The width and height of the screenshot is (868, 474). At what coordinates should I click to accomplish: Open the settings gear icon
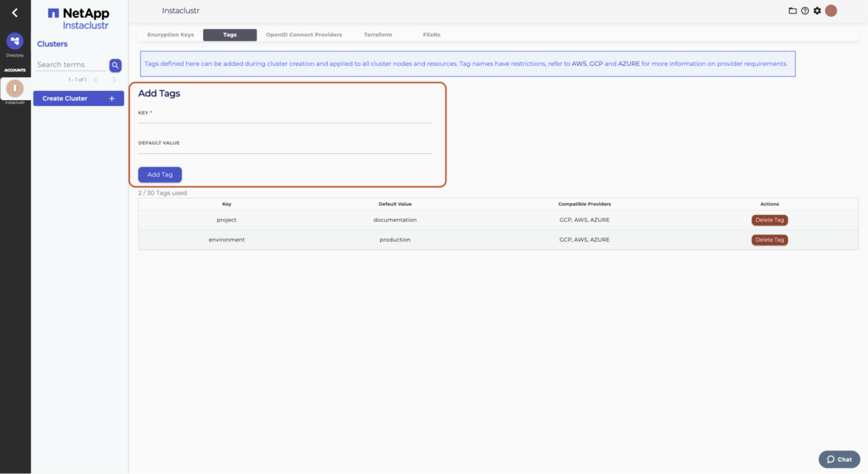tap(817, 11)
